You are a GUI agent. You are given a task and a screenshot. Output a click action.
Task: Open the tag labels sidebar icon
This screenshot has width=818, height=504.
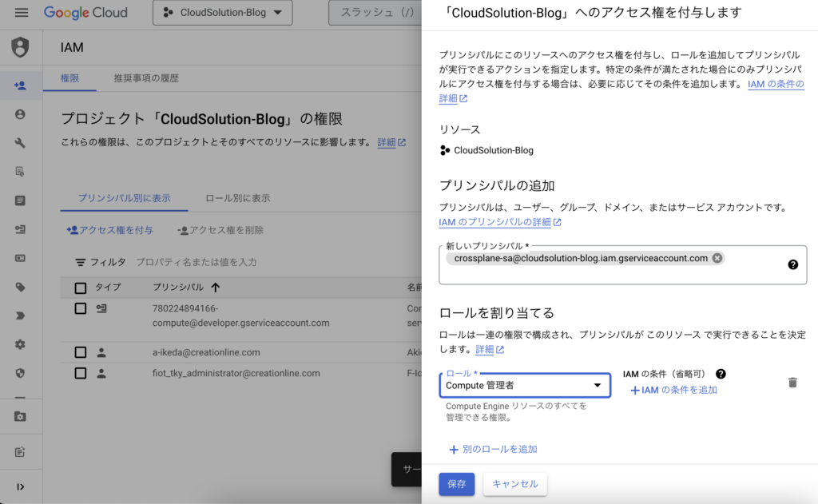tap(20, 287)
